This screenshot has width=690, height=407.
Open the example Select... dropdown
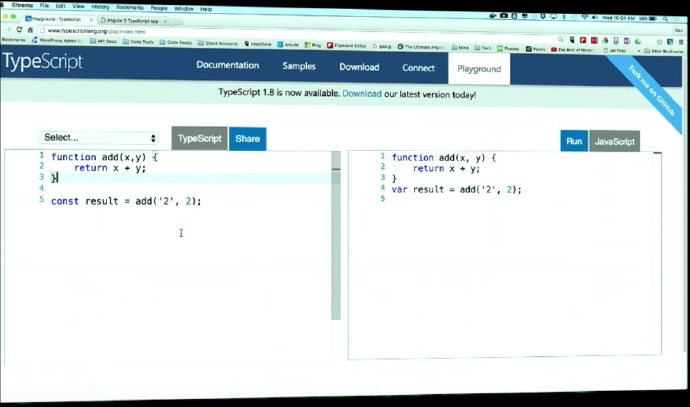[99, 138]
